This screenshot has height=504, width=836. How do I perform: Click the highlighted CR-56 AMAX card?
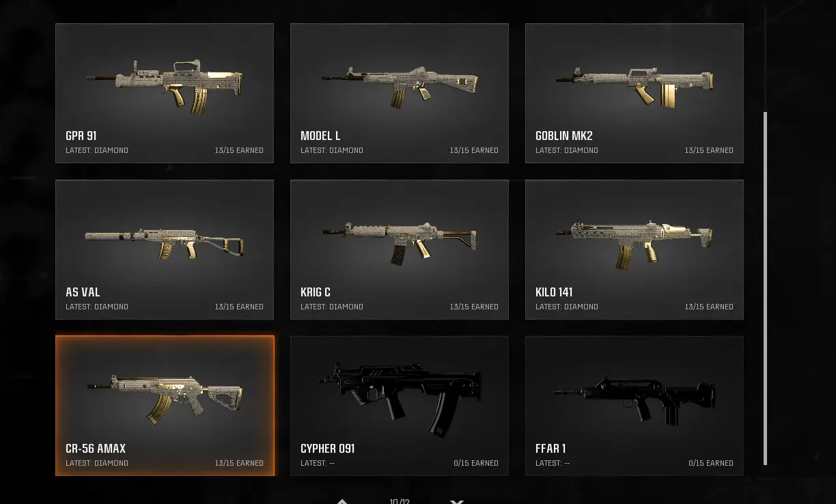coord(165,406)
